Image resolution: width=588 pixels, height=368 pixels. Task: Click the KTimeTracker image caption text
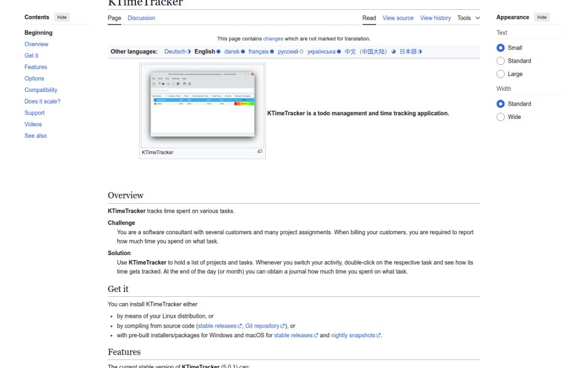coord(157,153)
